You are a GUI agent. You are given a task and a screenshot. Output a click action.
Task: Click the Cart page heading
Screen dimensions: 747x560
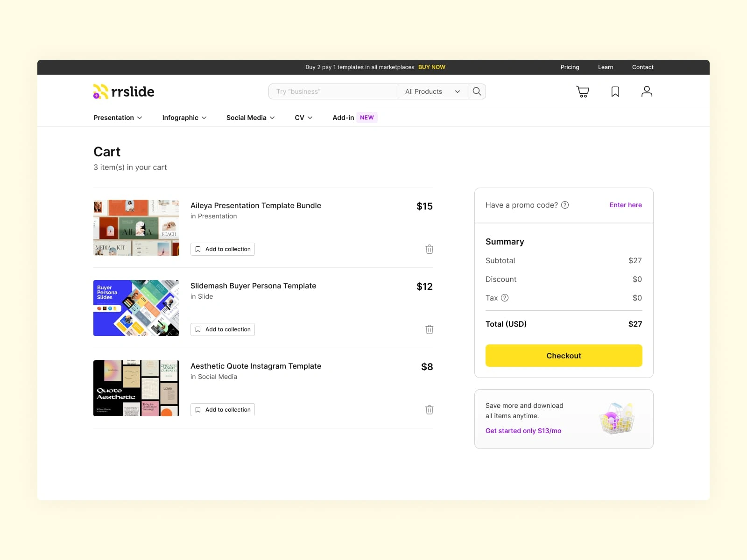107,152
